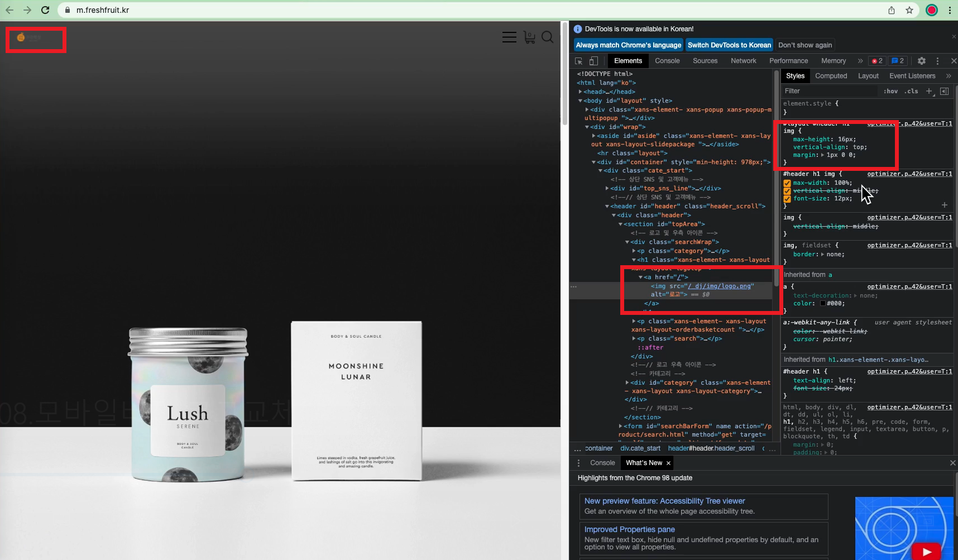
Task: Collapse the section id="topArea" node
Action: tap(620, 224)
